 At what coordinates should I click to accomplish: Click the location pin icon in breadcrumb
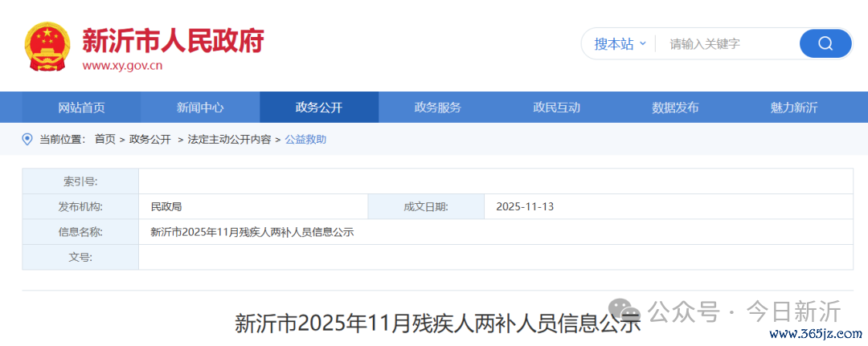click(28, 139)
